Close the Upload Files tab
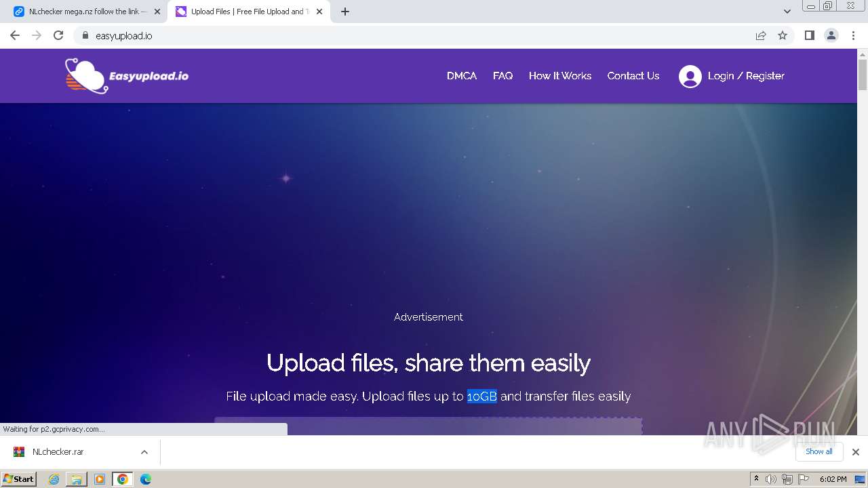The image size is (868, 488). [319, 12]
